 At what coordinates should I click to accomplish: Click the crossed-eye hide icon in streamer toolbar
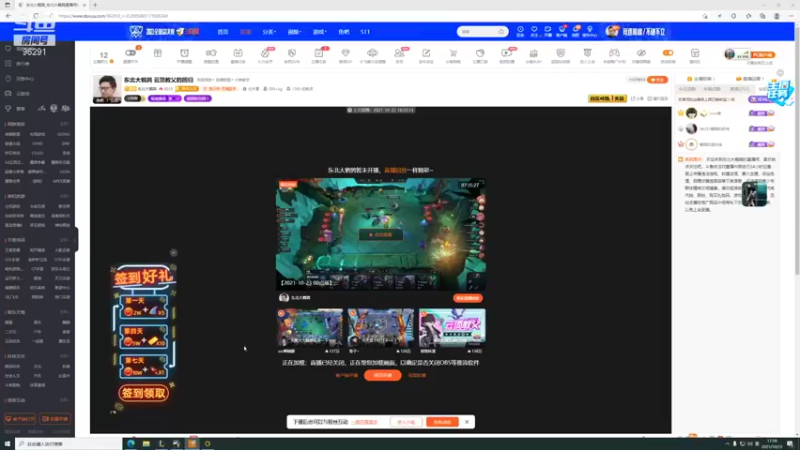pos(641,54)
